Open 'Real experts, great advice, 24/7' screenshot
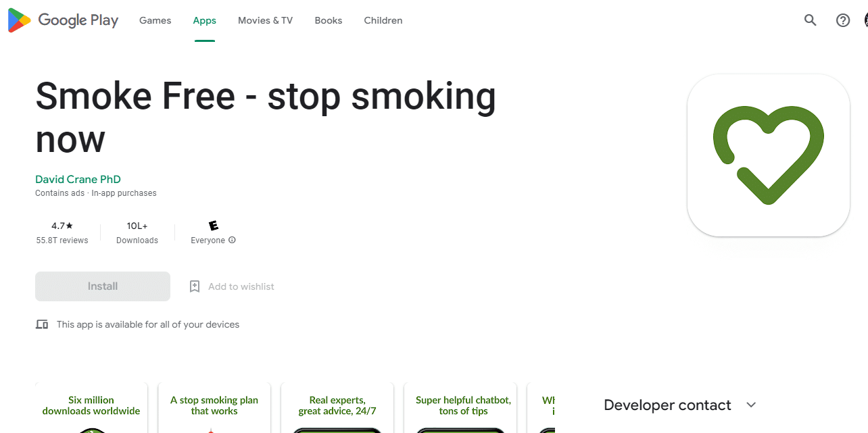868x433 pixels. (337, 408)
